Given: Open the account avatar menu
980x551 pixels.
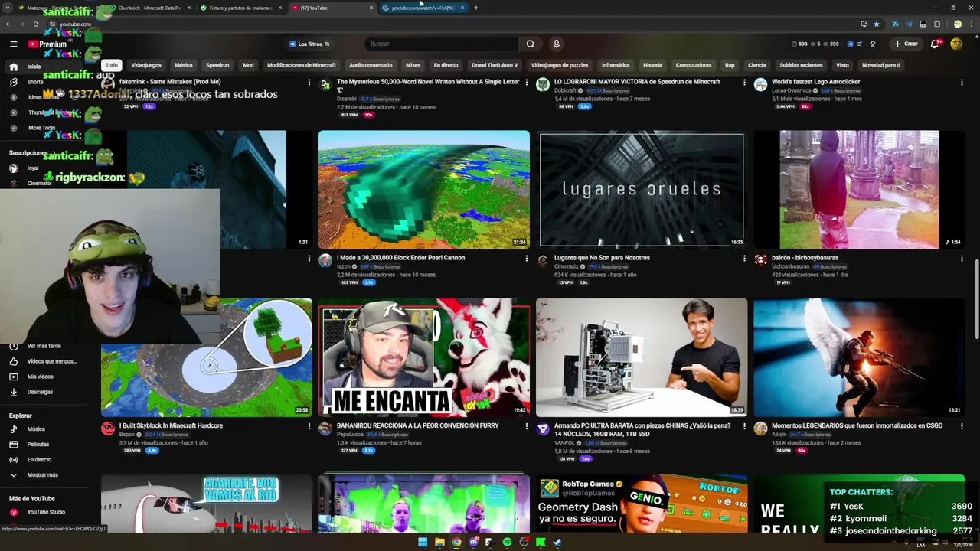Looking at the screenshot, I should point(956,44).
